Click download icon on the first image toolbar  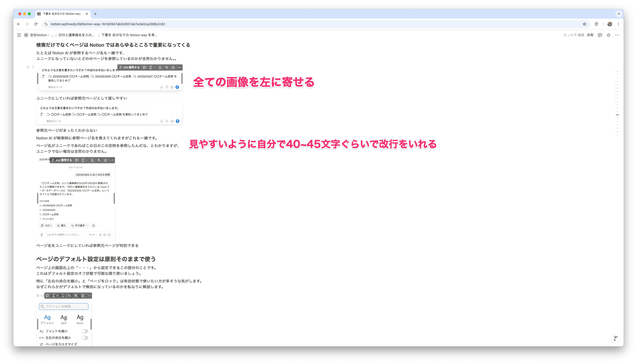pos(173,67)
